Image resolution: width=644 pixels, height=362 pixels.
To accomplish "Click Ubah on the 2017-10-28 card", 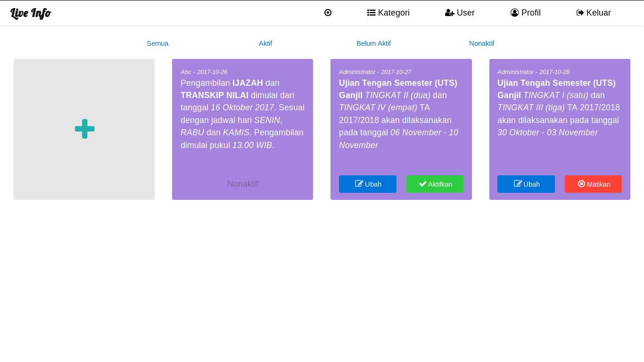I will pyautogui.click(x=526, y=184).
